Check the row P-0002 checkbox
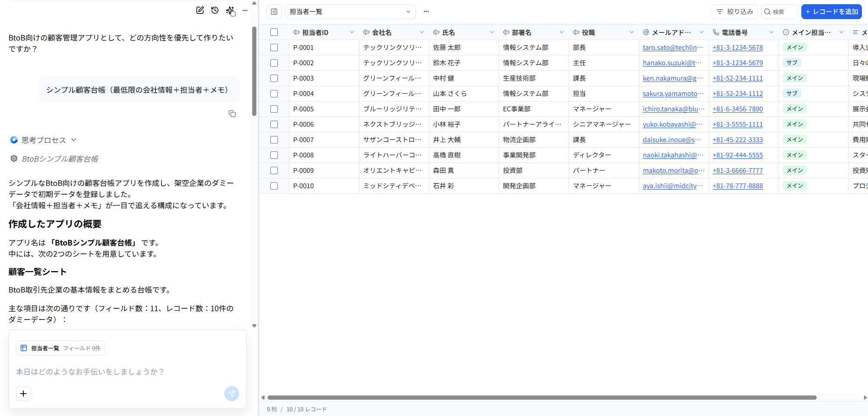 tap(274, 63)
